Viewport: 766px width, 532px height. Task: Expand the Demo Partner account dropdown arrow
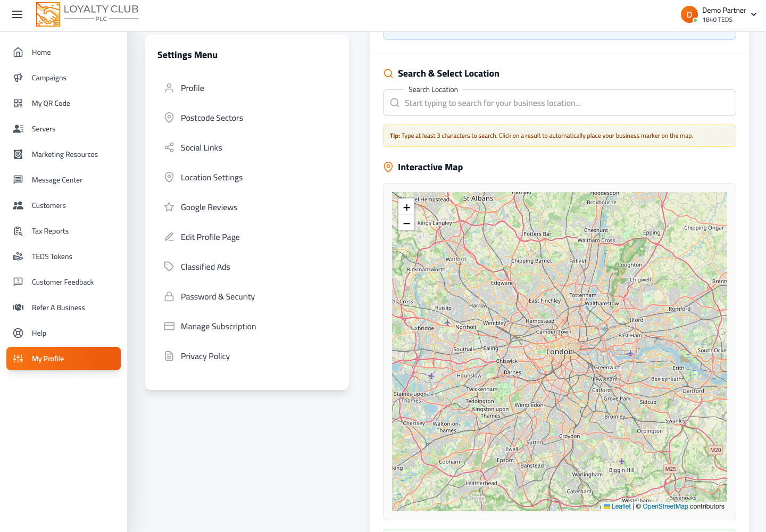[754, 14]
